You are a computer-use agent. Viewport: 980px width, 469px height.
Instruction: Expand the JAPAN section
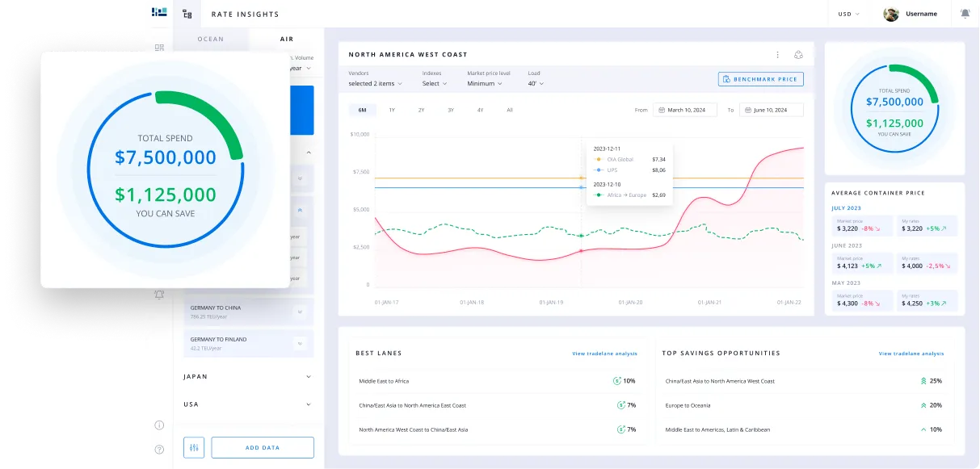247,376
